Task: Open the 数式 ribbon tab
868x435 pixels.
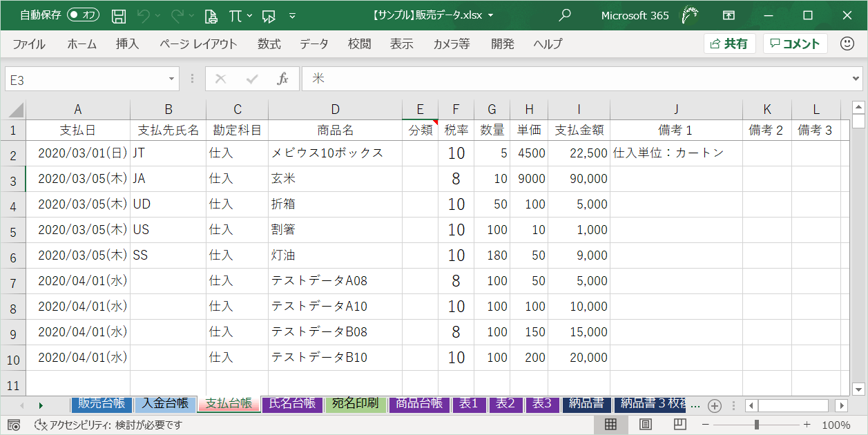Action: tap(269, 44)
